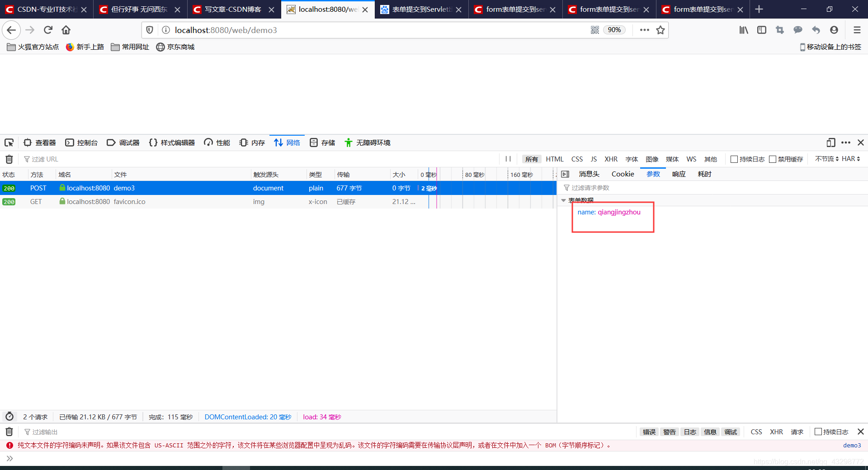The height and width of the screenshot is (470, 868).
Task: Open the Timings tab in details
Action: 704,174
